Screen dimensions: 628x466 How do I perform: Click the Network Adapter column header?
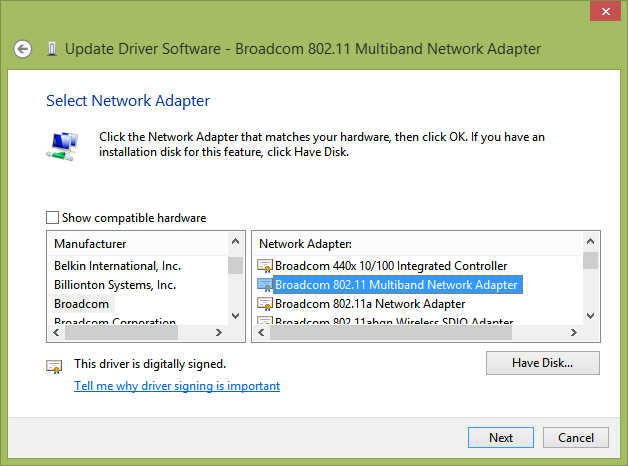tap(418, 244)
